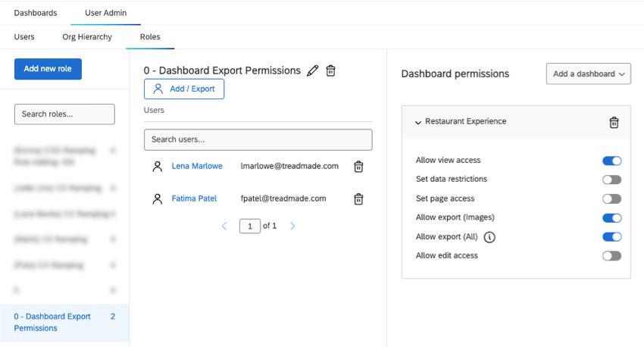Delete the Restaurant Experience dashboard

[614, 122]
